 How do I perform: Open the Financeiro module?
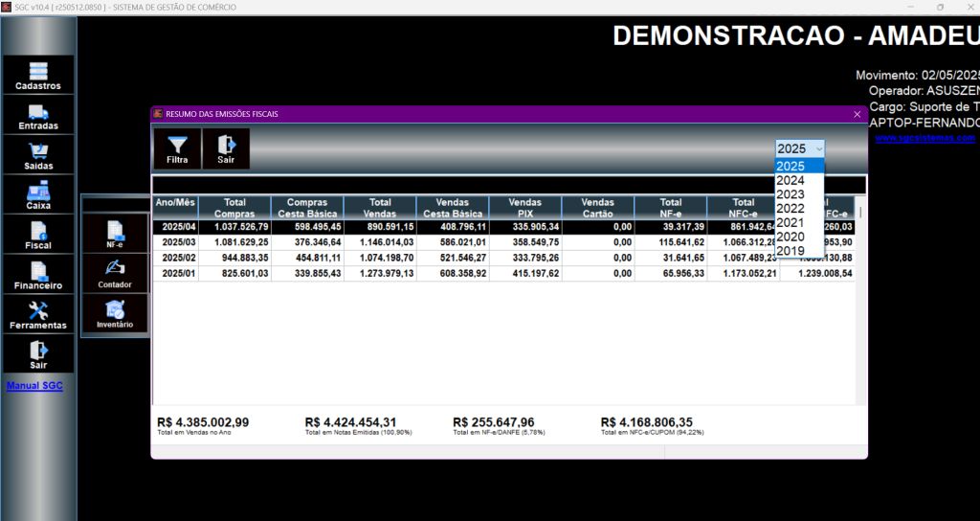pyautogui.click(x=38, y=275)
